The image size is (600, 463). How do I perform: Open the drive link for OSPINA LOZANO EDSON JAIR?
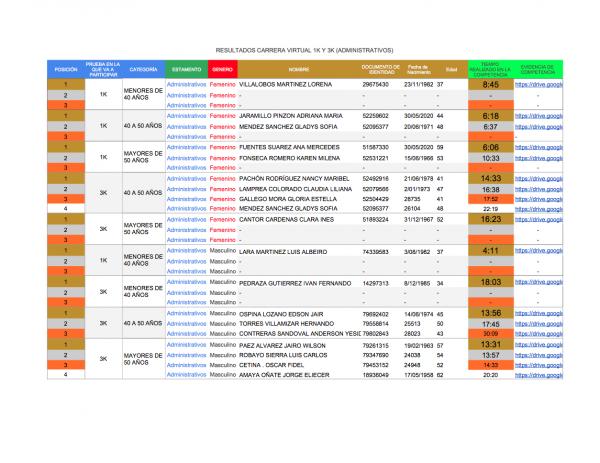539,313
